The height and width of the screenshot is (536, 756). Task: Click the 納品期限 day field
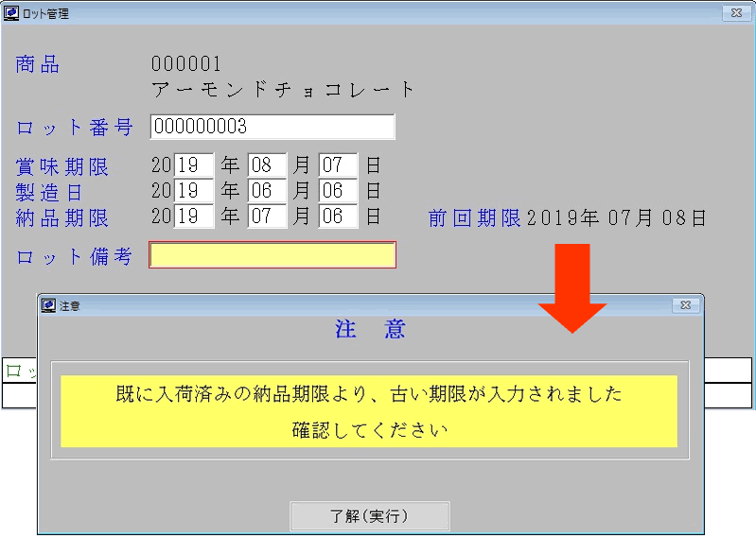coord(338,216)
